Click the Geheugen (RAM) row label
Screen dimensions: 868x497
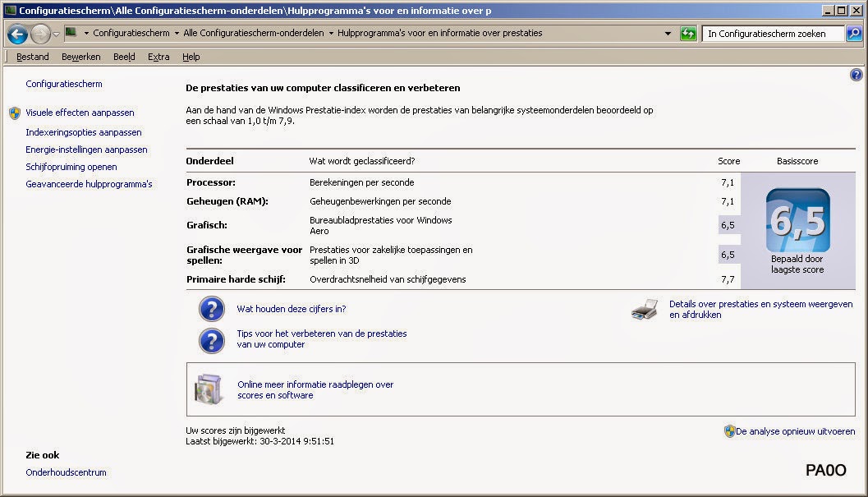(227, 201)
